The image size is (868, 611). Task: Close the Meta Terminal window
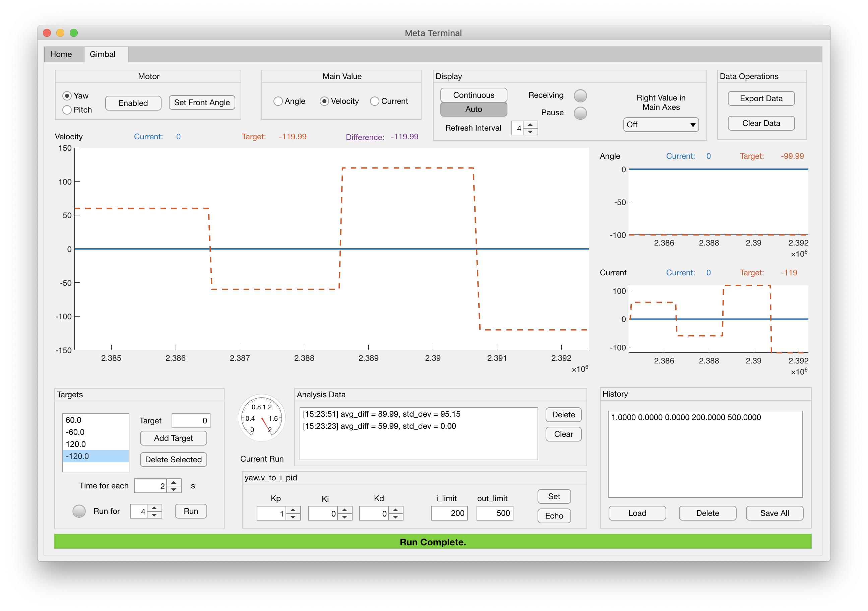click(47, 33)
